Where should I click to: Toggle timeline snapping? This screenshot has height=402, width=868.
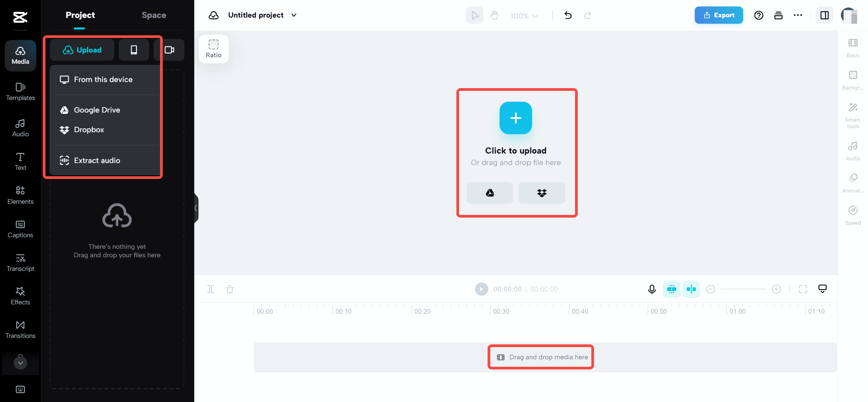click(x=672, y=289)
